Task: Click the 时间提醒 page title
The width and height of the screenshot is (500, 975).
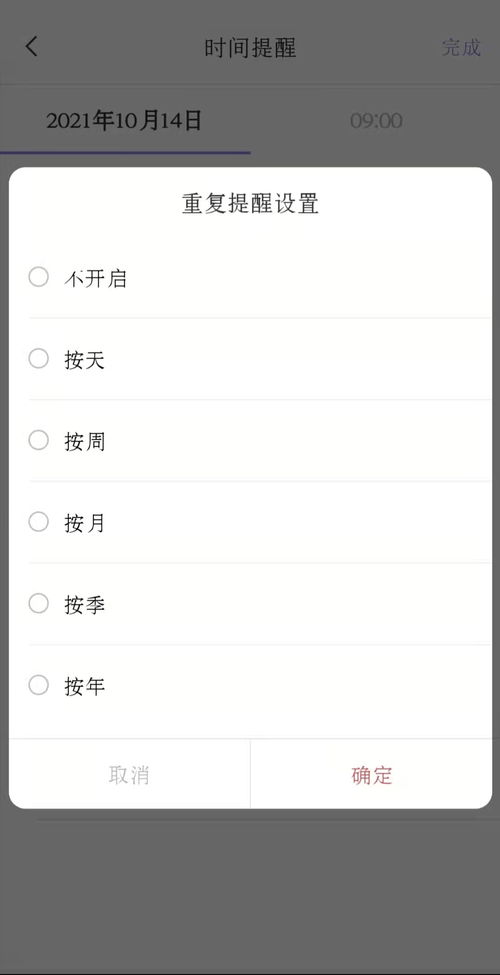Action: point(250,47)
